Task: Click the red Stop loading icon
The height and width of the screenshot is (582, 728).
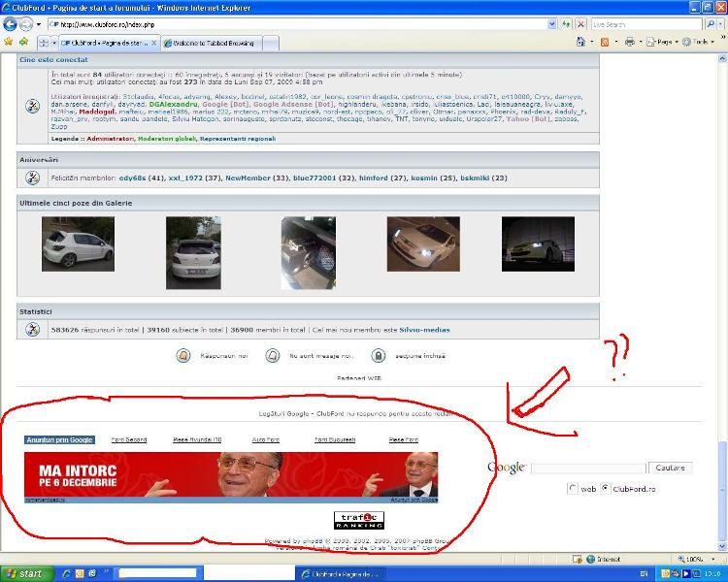Action: (x=579, y=23)
